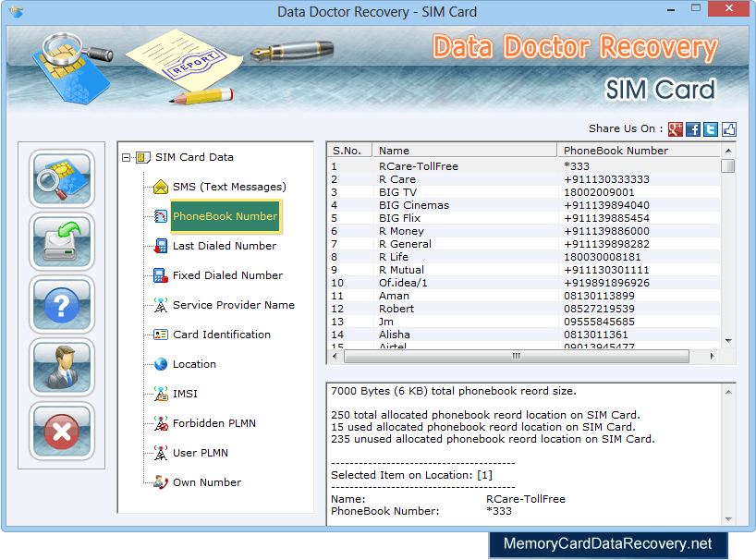
Task: Click contact list horizontal scrollbar left arrow
Action: 335,356
